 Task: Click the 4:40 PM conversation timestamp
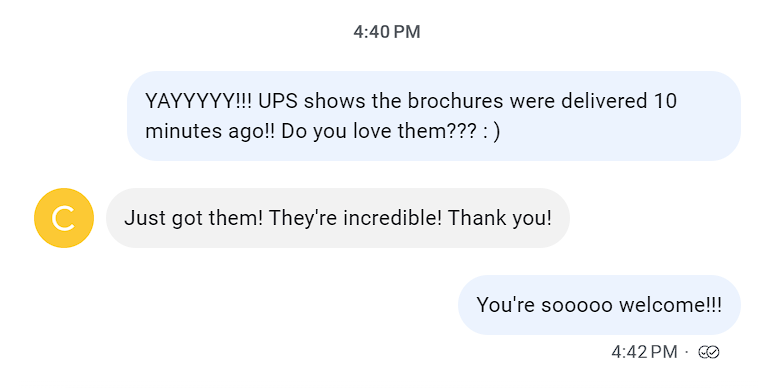pyautogui.click(x=386, y=32)
